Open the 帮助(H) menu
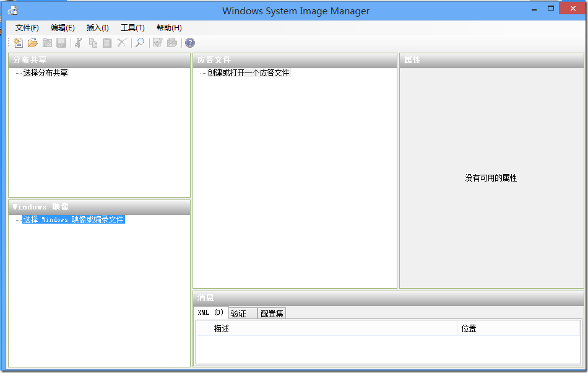This screenshot has height=373, width=588. click(169, 28)
